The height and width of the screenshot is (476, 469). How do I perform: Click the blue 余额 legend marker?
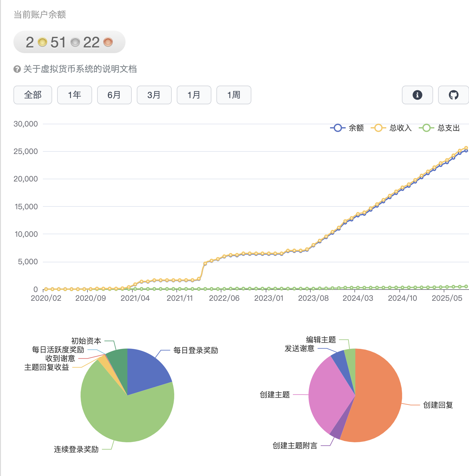pos(338,128)
